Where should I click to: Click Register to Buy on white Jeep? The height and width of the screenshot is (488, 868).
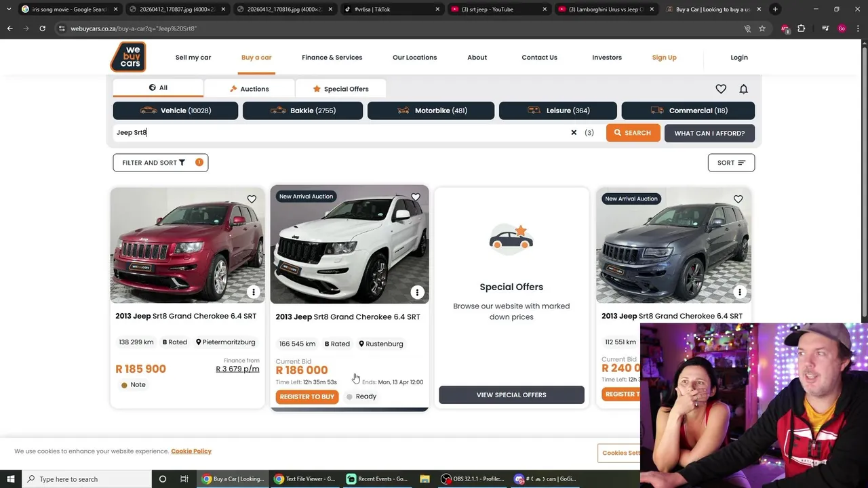pyautogui.click(x=307, y=396)
